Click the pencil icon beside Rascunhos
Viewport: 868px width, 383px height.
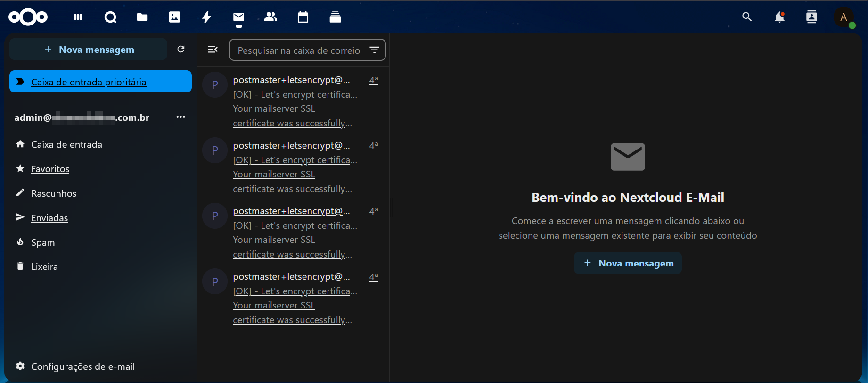[x=20, y=193]
